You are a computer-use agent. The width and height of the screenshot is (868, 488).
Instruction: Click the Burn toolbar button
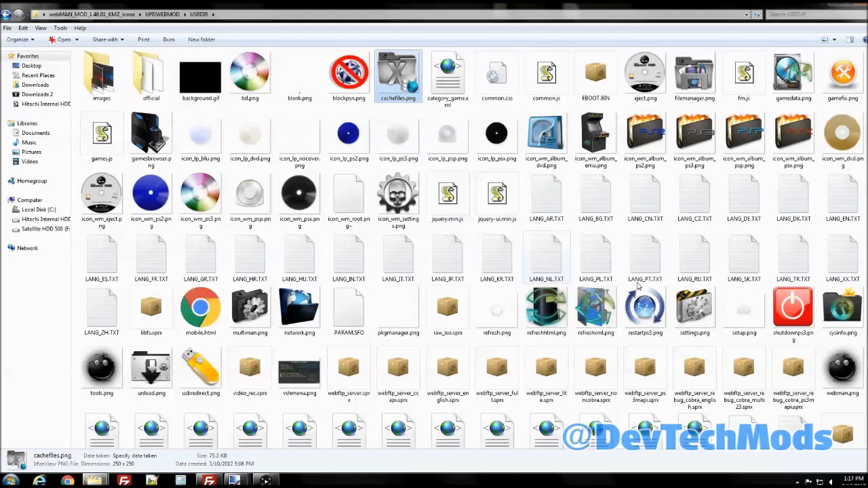169,39
